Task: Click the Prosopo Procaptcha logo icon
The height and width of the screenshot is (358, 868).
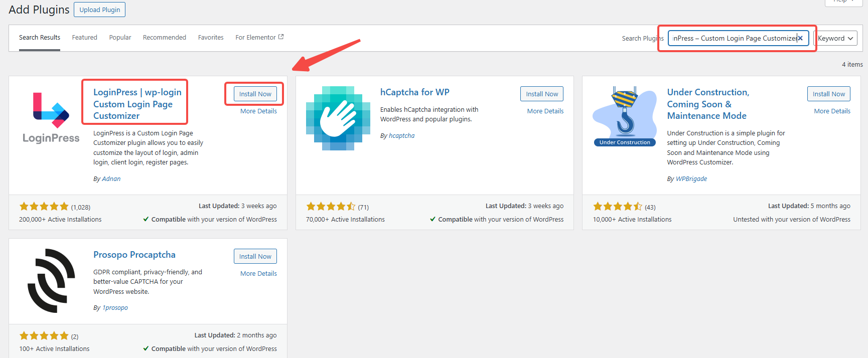Action: point(51,281)
